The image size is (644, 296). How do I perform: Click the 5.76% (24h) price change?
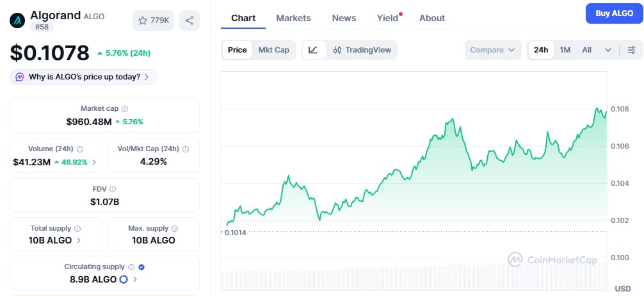pos(124,53)
